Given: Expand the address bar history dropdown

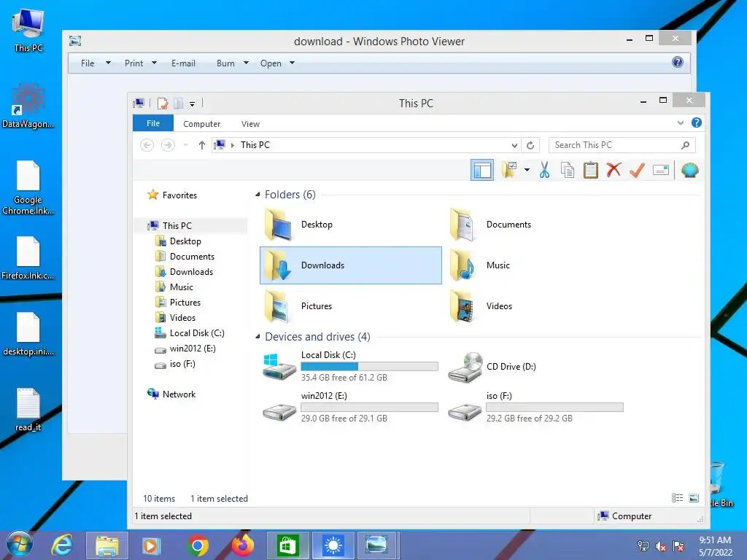Looking at the screenshot, I should 514,145.
